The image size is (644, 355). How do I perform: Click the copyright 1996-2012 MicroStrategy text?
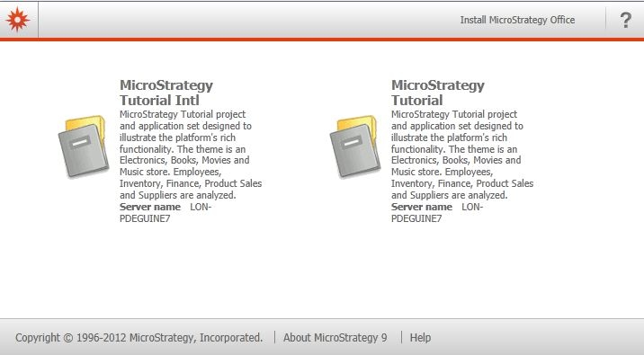pyautogui.click(x=139, y=337)
